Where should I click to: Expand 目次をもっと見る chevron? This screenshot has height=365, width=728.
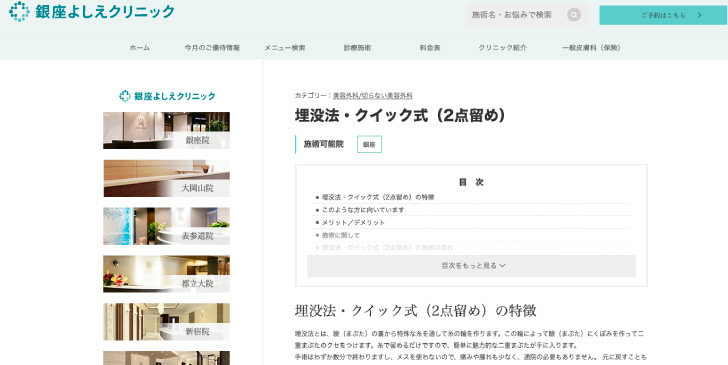tap(502, 266)
